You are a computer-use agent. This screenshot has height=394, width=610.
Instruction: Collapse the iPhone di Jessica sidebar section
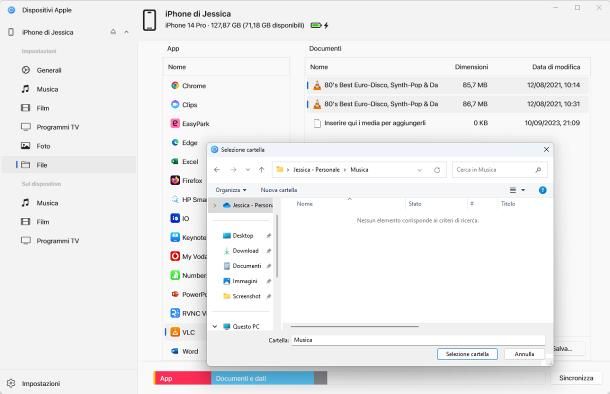[x=126, y=32]
